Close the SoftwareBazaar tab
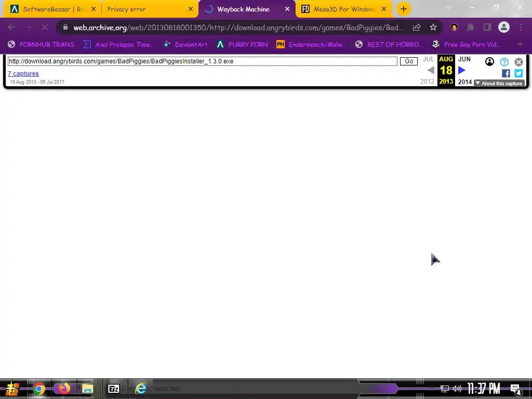The image size is (532, 399). (x=94, y=9)
